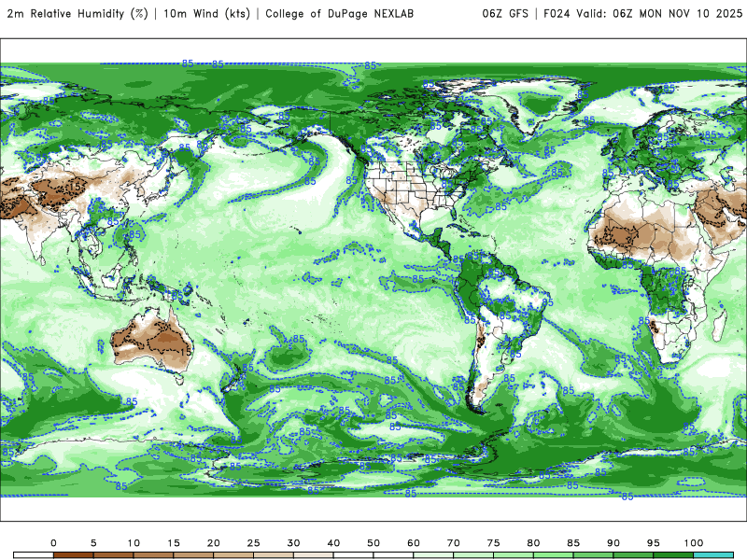
Task: Select legend color between 90 and 95
Action: click(634, 555)
